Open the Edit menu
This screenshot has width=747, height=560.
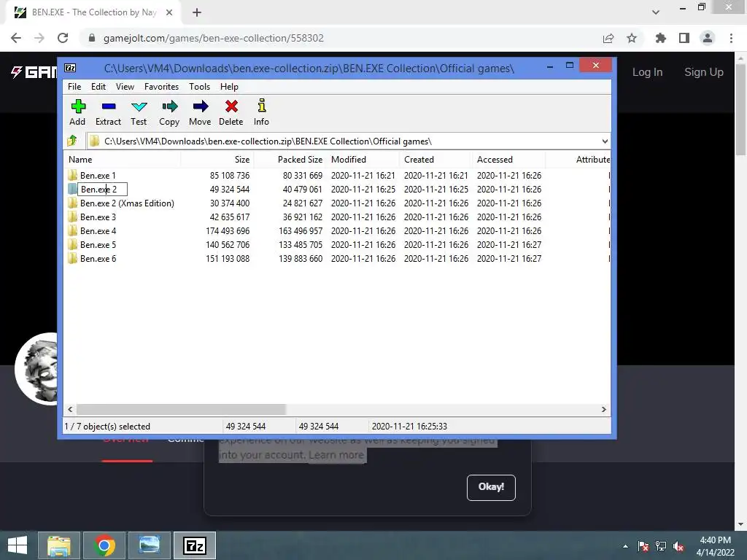[x=98, y=87]
